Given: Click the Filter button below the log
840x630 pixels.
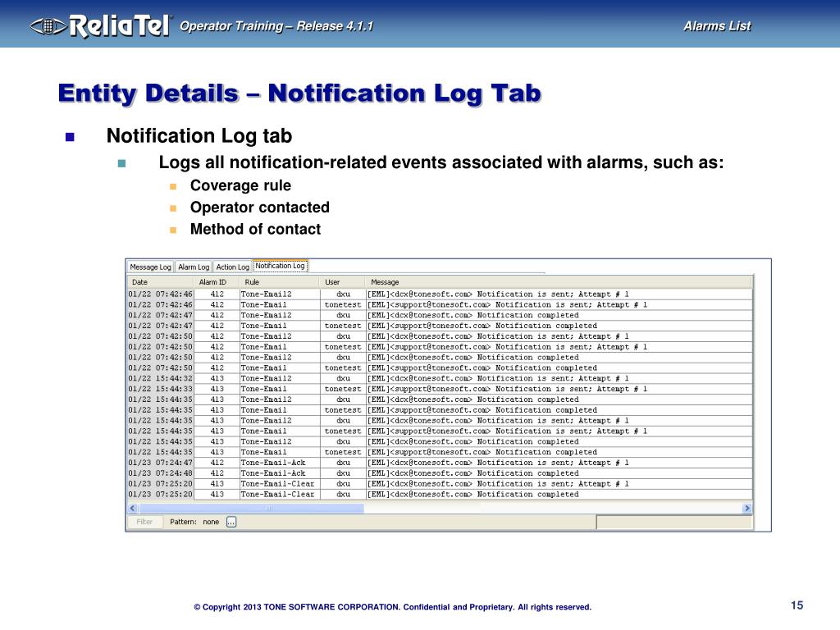Looking at the screenshot, I should click(144, 522).
